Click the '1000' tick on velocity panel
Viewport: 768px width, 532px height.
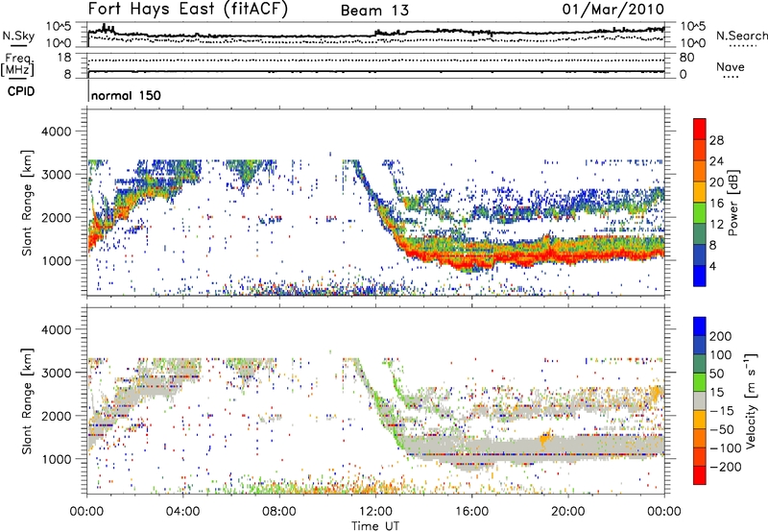pyautogui.click(x=56, y=459)
